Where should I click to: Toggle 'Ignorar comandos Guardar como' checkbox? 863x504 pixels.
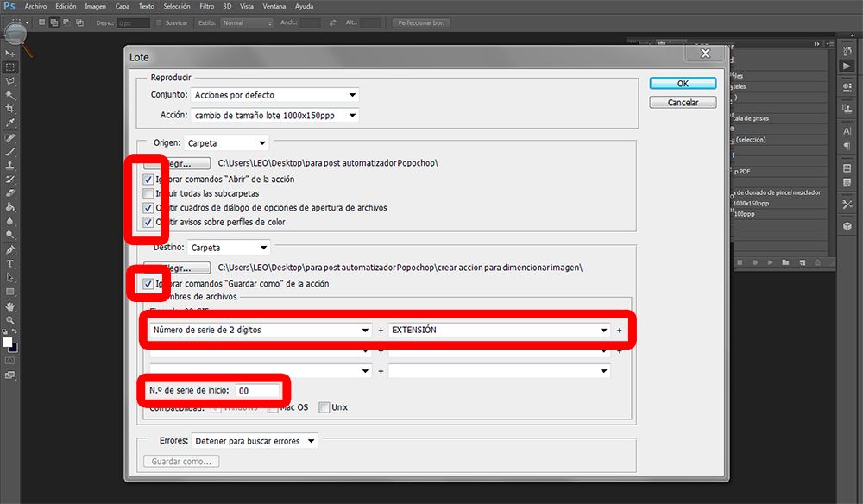[x=148, y=284]
